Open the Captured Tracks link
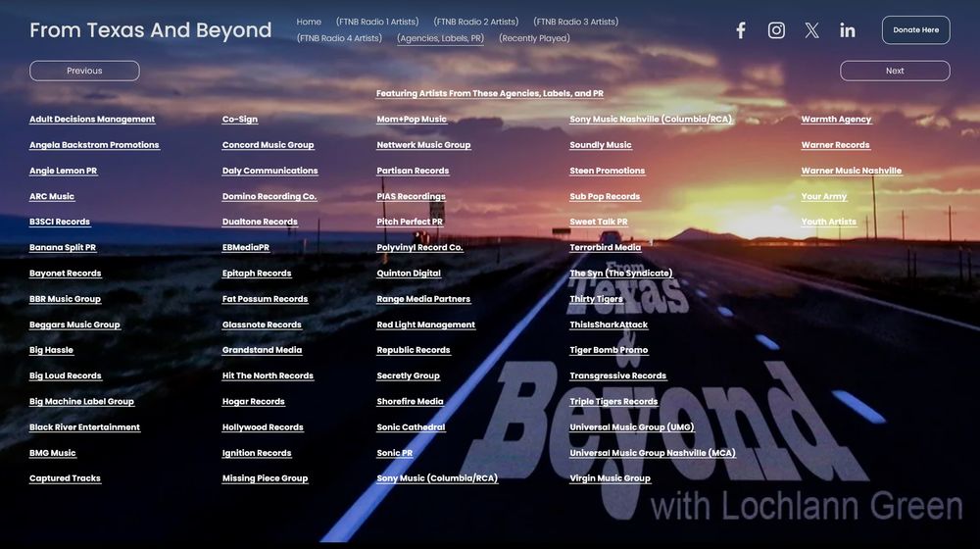 pyautogui.click(x=65, y=477)
